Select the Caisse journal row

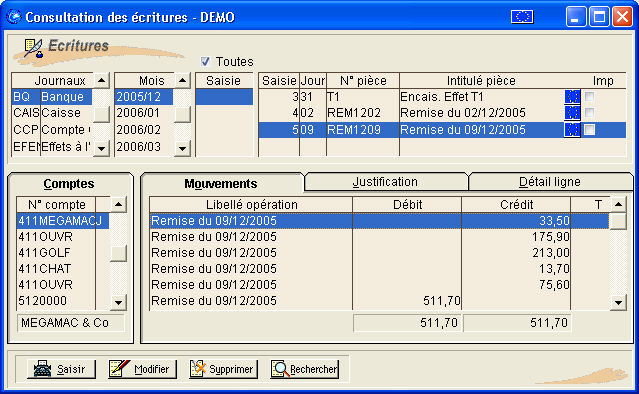pos(52,113)
